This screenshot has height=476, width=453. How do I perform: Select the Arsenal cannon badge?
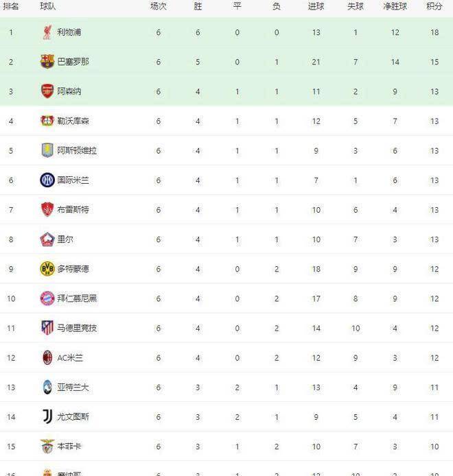(47, 91)
